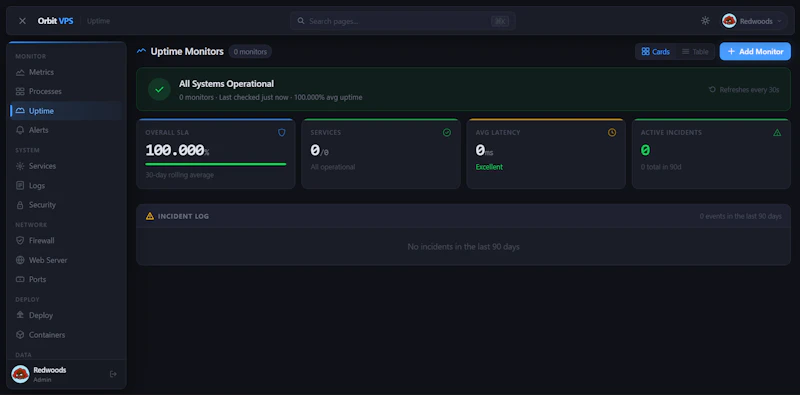Click the All Systems Operational title
This screenshot has height=395, width=800.
pyautogui.click(x=227, y=84)
